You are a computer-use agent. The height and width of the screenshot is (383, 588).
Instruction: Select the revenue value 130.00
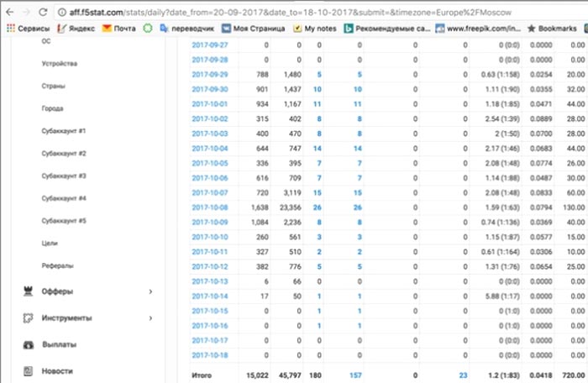574,207
